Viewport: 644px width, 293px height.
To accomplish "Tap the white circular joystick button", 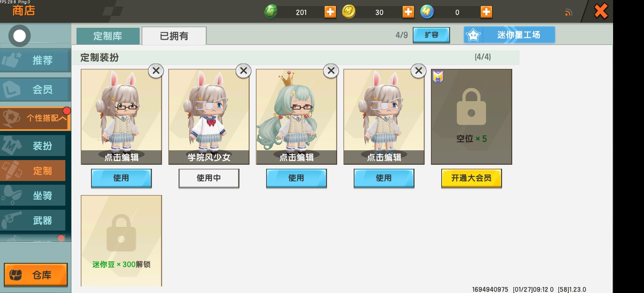I will point(20,36).
